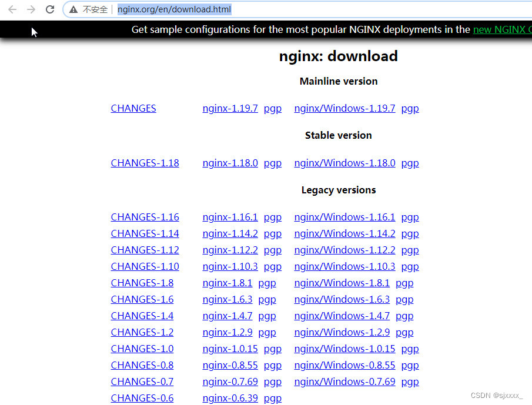The image size is (532, 405).
Task: Download nginx-1.14.2 source
Action: click(x=230, y=233)
